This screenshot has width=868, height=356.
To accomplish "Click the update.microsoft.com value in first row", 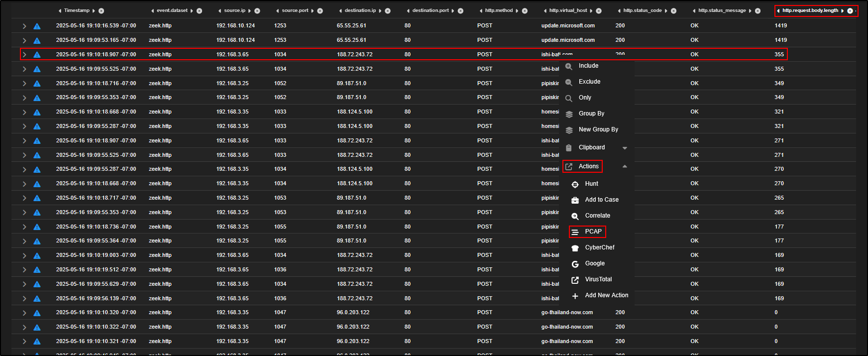I will click(x=568, y=25).
